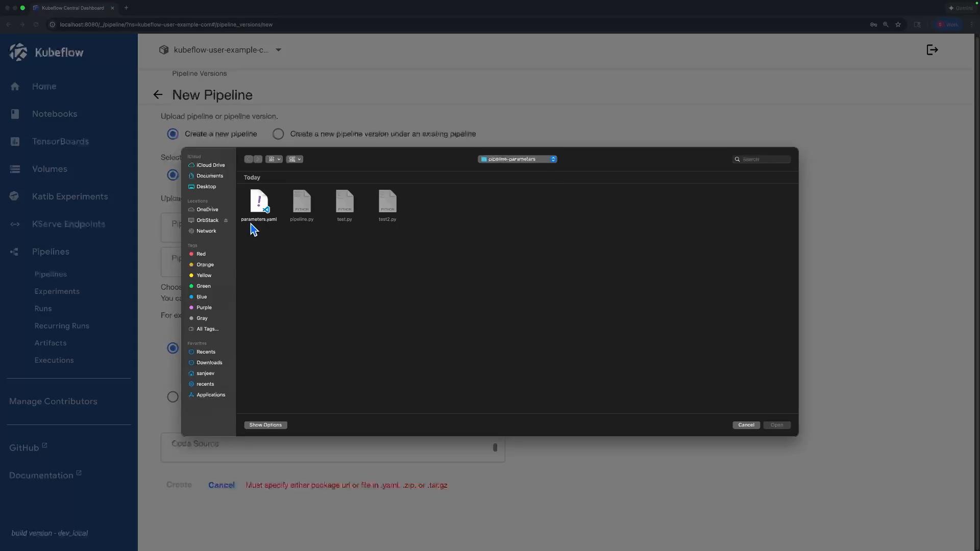This screenshot has width=980, height=551.
Task: Open Notebooks in Kubeflow sidebar
Action: tap(55, 114)
